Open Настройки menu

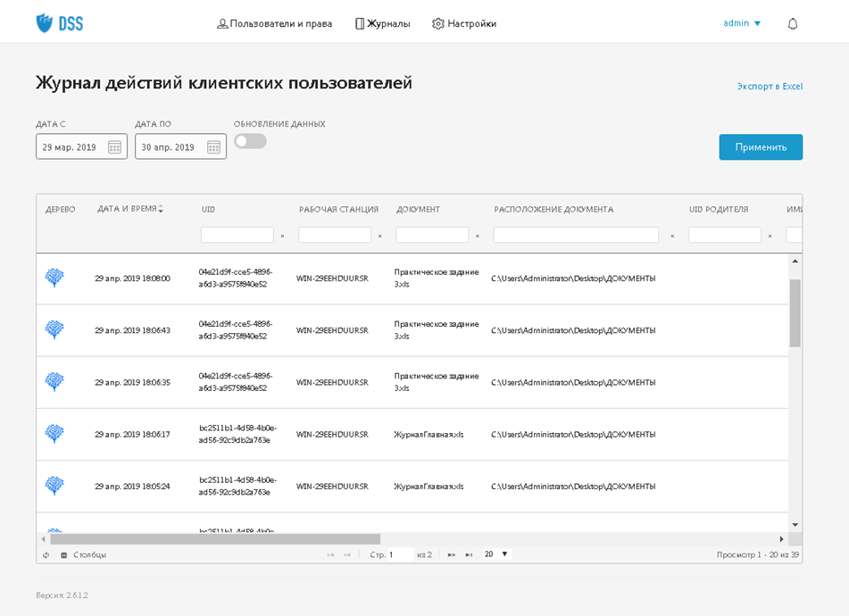[464, 24]
